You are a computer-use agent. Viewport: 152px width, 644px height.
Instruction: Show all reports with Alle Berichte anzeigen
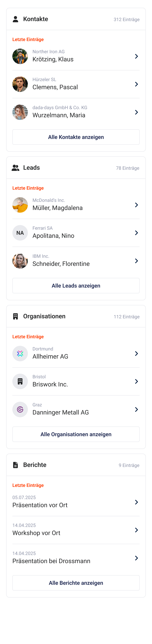coord(76,583)
